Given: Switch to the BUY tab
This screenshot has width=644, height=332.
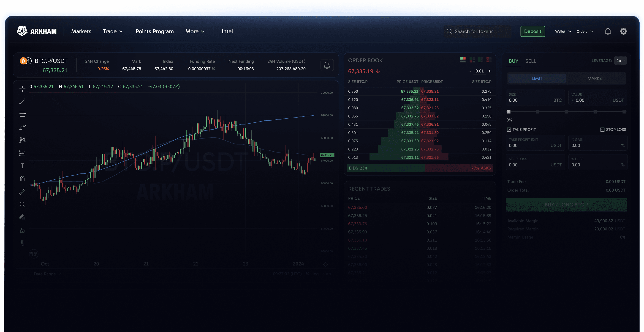Looking at the screenshot, I should click(513, 61).
